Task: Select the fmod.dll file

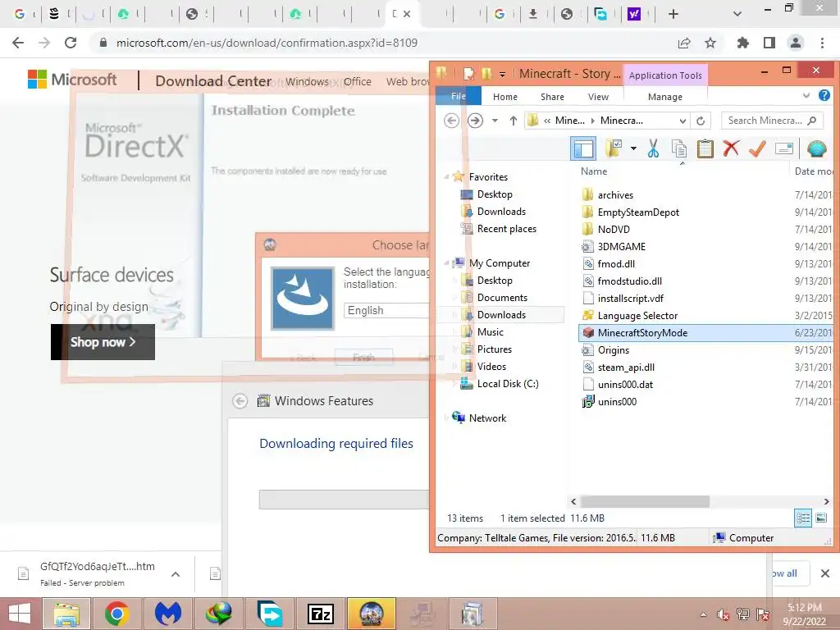Action: pos(616,263)
